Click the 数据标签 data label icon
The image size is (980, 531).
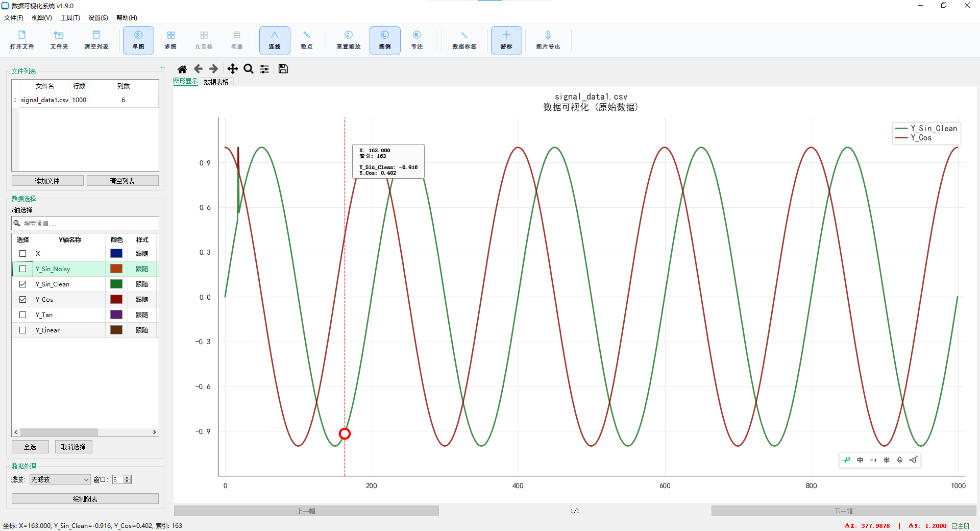tap(464, 40)
